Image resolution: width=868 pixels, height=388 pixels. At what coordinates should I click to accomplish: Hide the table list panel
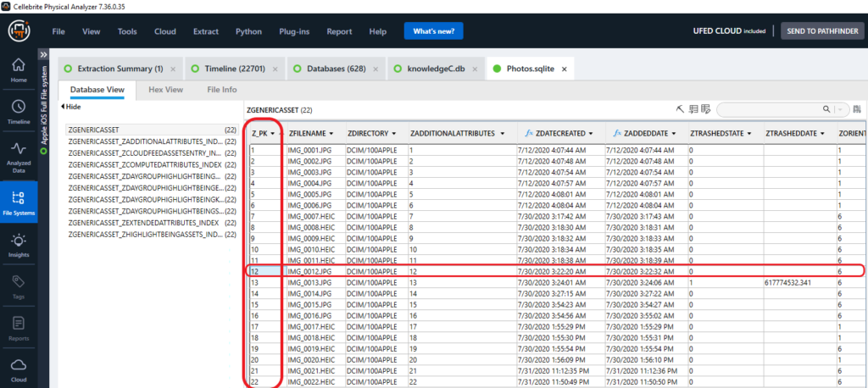coord(71,106)
